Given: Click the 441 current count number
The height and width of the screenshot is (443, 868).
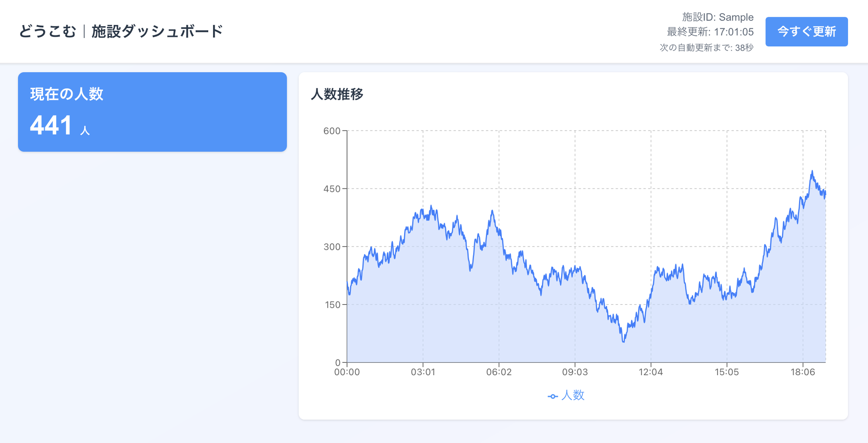Looking at the screenshot, I should pyautogui.click(x=51, y=125).
